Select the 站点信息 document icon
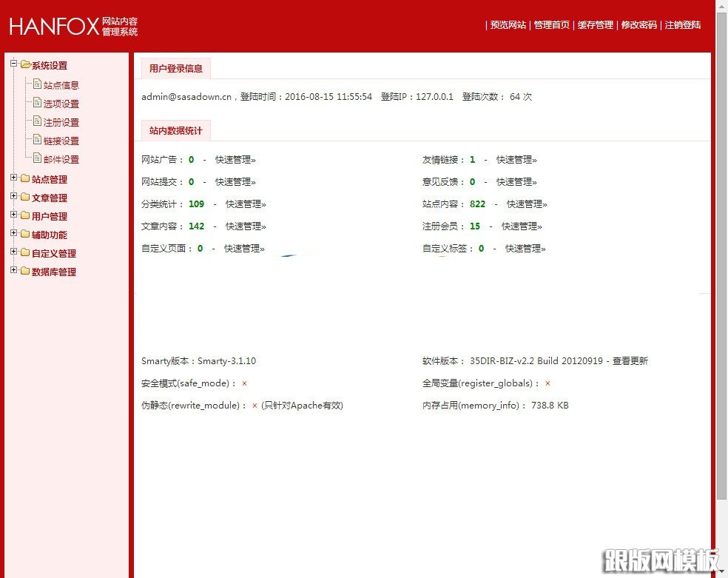728x578 pixels. [x=37, y=84]
